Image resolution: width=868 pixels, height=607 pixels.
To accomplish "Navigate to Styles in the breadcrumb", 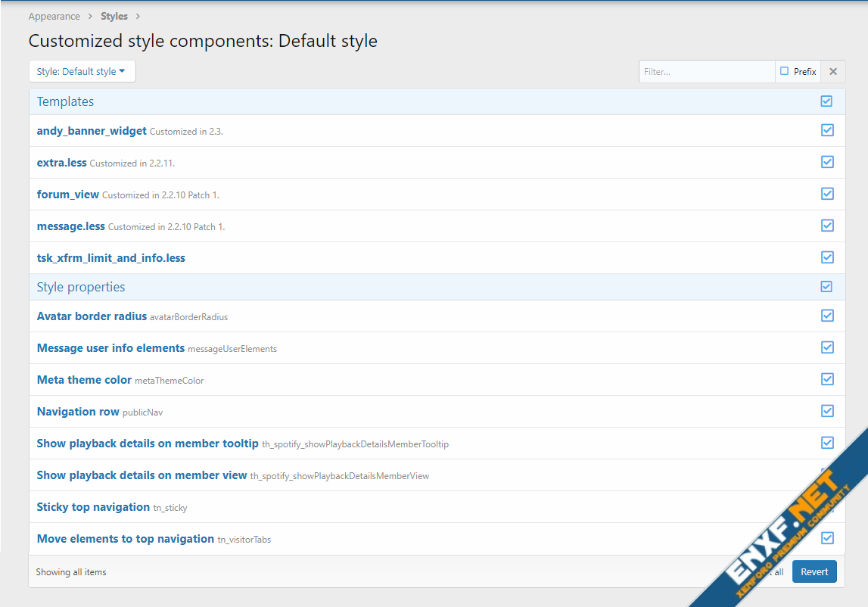I will [x=114, y=17].
